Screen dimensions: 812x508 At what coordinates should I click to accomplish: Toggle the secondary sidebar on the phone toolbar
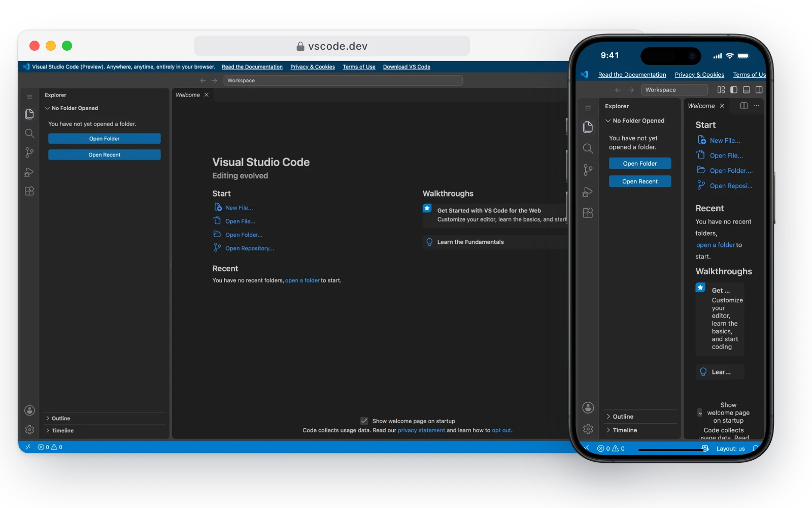(x=759, y=90)
